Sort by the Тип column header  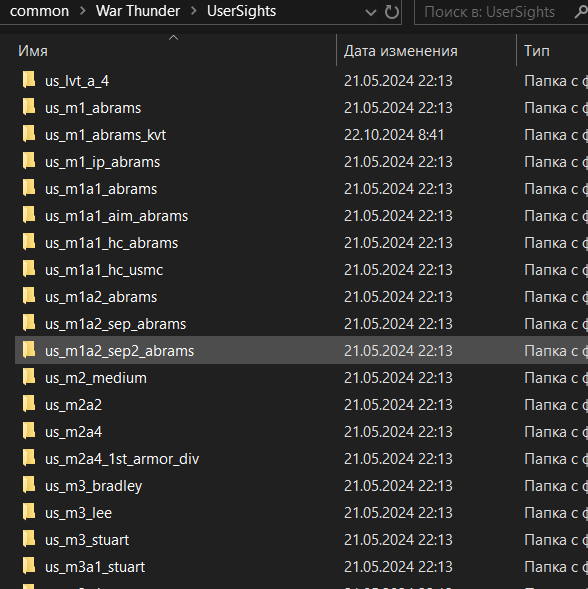537,51
